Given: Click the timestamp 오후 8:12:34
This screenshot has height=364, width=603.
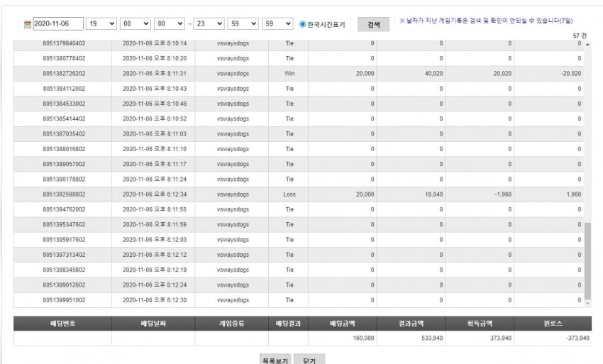Looking at the screenshot, I should point(170,194).
